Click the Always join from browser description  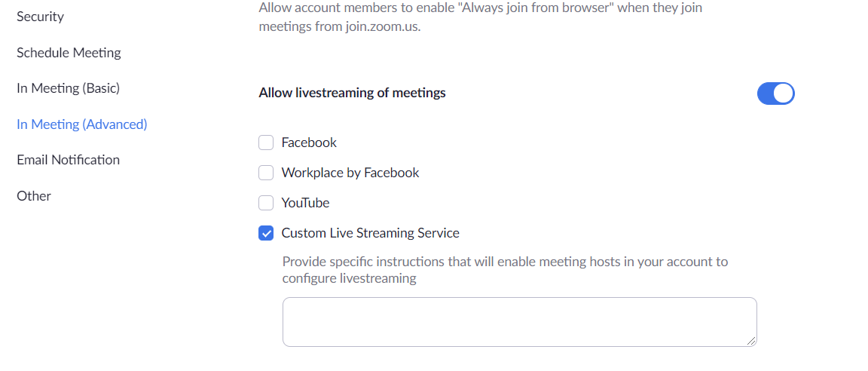[x=481, y=17]
